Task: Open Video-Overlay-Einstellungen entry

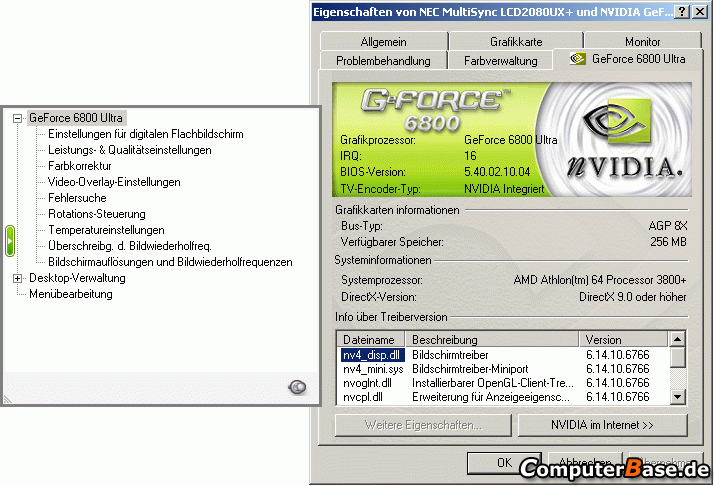Action: click(114, 182)
